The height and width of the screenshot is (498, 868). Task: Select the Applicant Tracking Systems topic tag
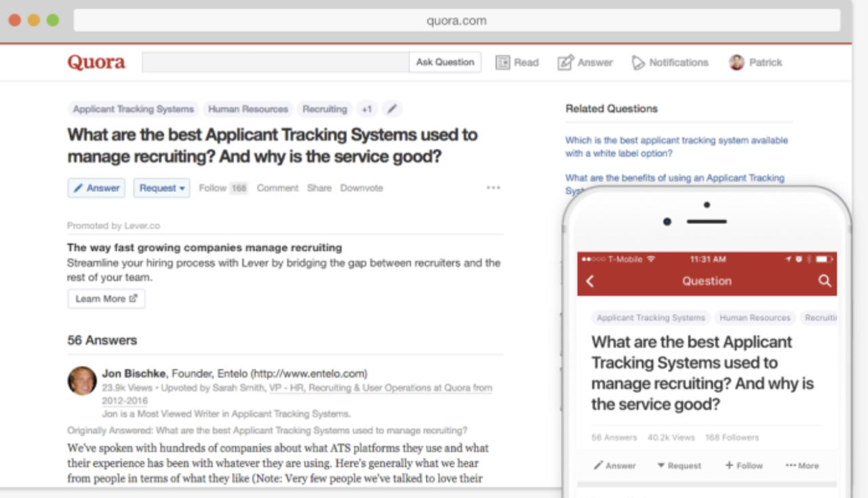pyautogui.click(x=134, y=109)
